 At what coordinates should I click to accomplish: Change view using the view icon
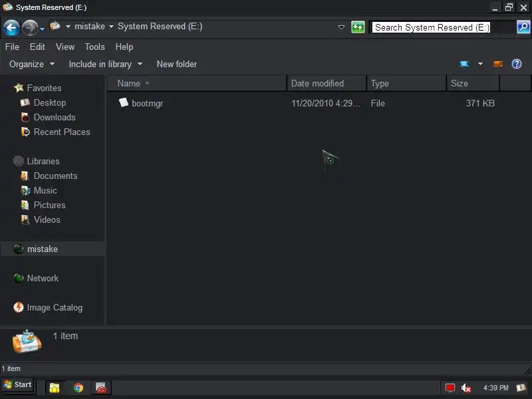click(464, 64)
